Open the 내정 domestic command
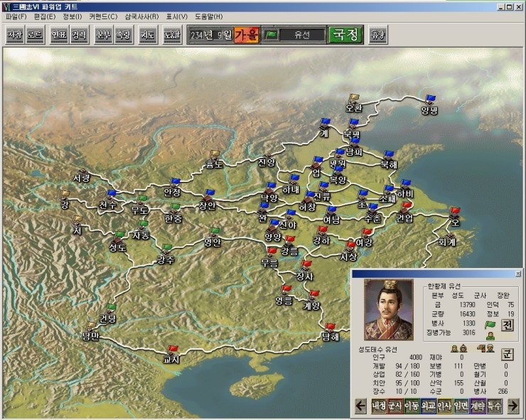 point(379,406)
